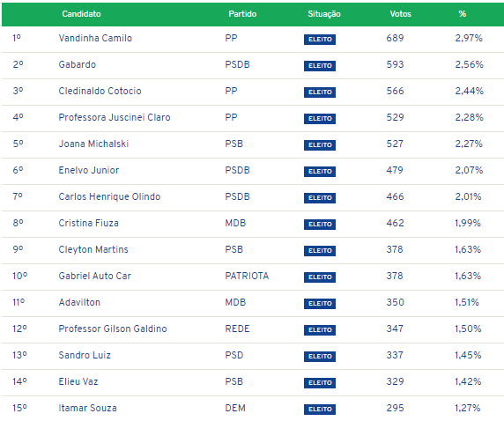Image resolution: width=504 pixels, height=421 pixels.
Task: Open Cledinaldo Cotocio's row
Action: pos(253,91)
